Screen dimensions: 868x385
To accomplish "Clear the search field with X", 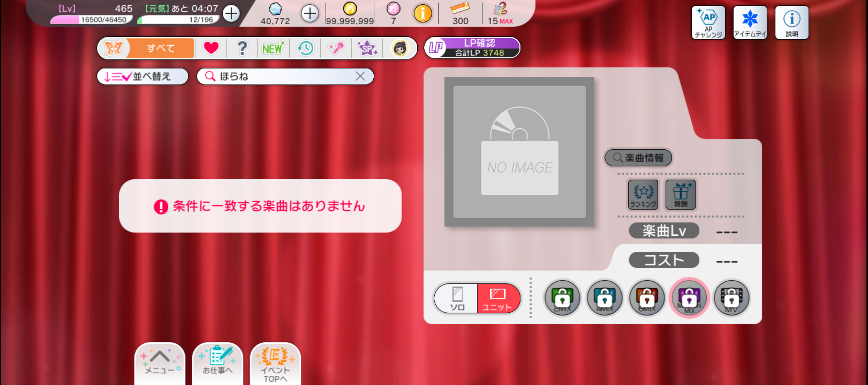I will point(360,76).
